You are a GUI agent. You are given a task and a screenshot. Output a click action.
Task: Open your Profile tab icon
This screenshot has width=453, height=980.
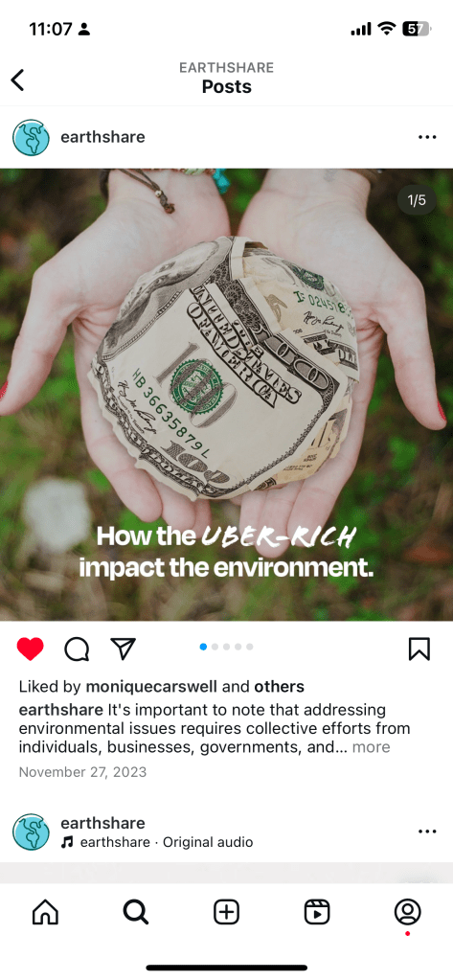(407, 913)
